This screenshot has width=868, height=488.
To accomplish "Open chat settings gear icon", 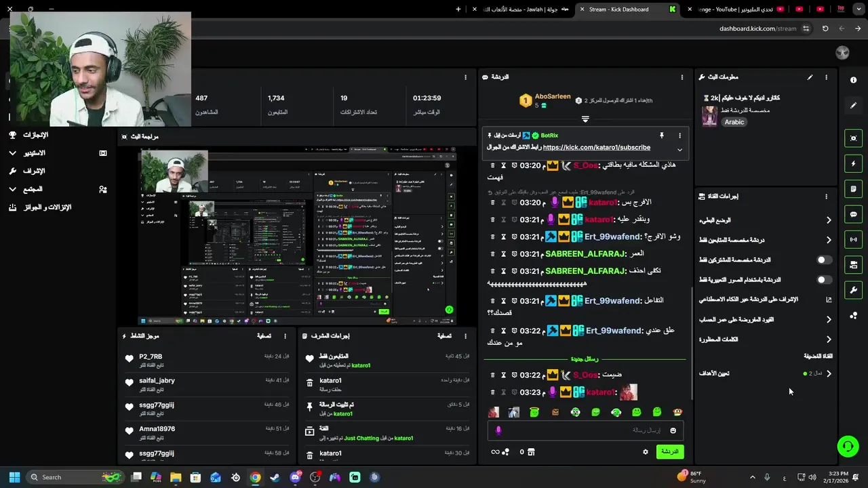I will tap(646, 452).
